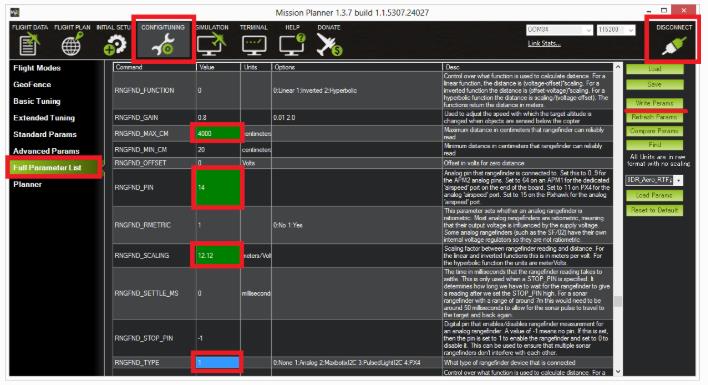Viewport: 708px width, 385px height.
Task: Open the Link Stats link
Action: 544,43
